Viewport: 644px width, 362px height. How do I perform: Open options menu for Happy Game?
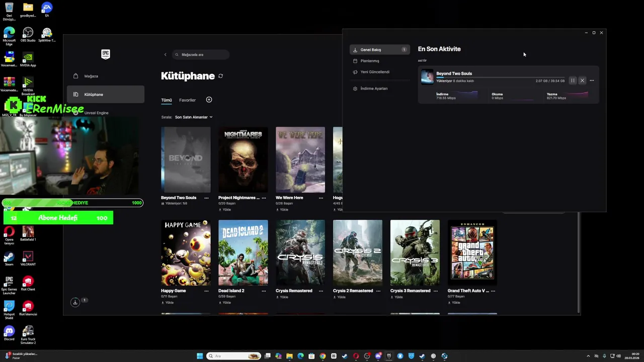[x=206, y=291]
